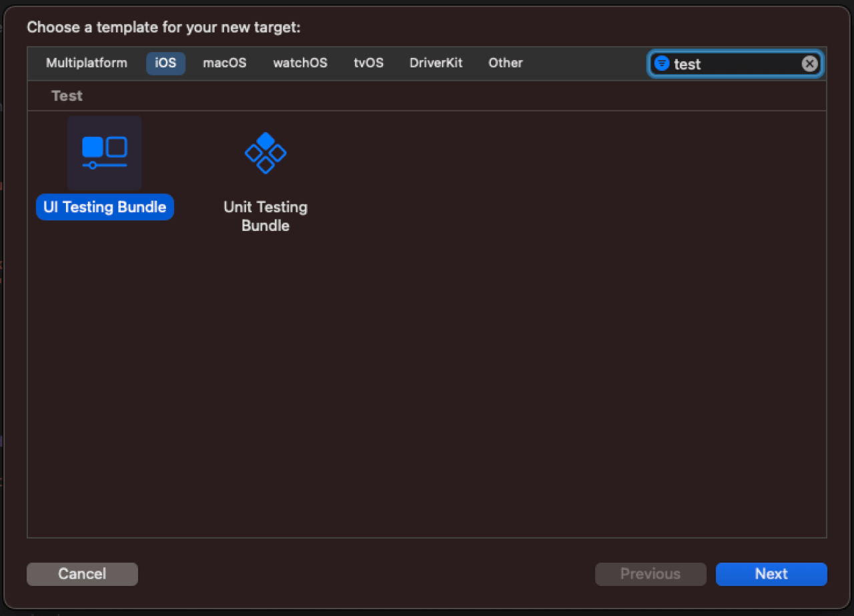Click the disabled Previous button
Viewport: 854px width, 616px height.
tap(651, 574)
